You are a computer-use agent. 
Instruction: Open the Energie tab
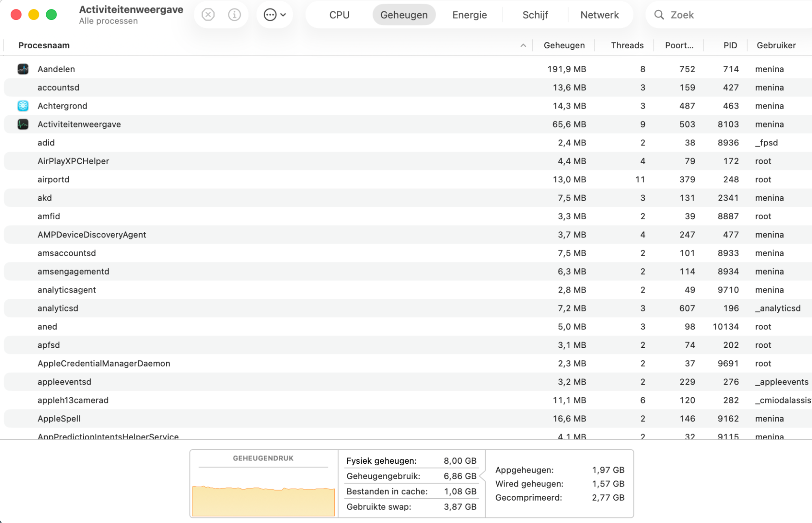(470, 15)
